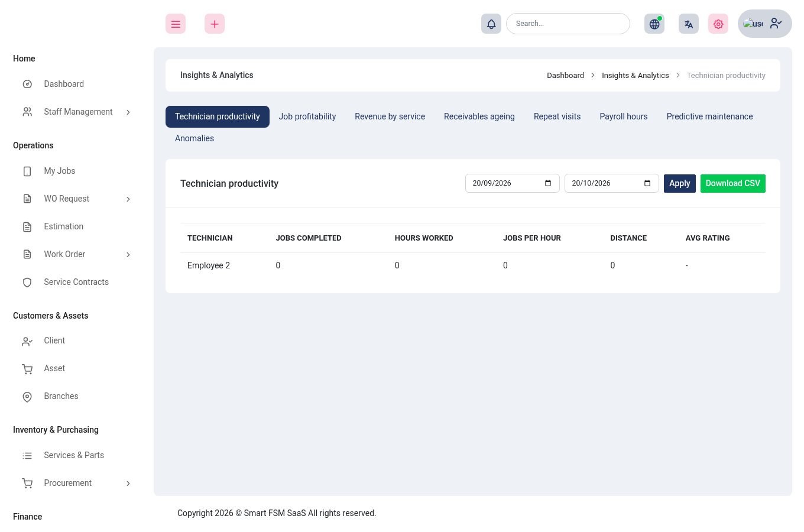804x532 pixels.
Task: Click the Apply date filter button
Action: pyautogui.click(x=680, y=183)
